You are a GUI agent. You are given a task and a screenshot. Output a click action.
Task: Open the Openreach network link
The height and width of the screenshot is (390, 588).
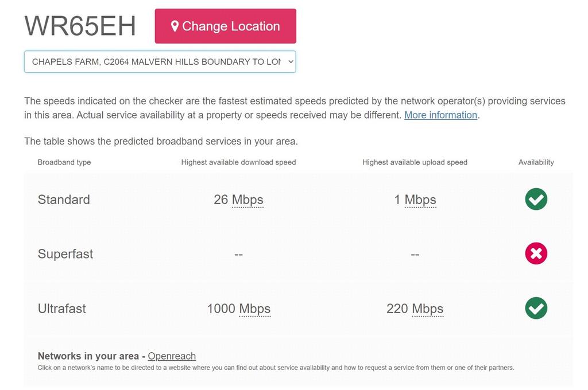(172, 356)
